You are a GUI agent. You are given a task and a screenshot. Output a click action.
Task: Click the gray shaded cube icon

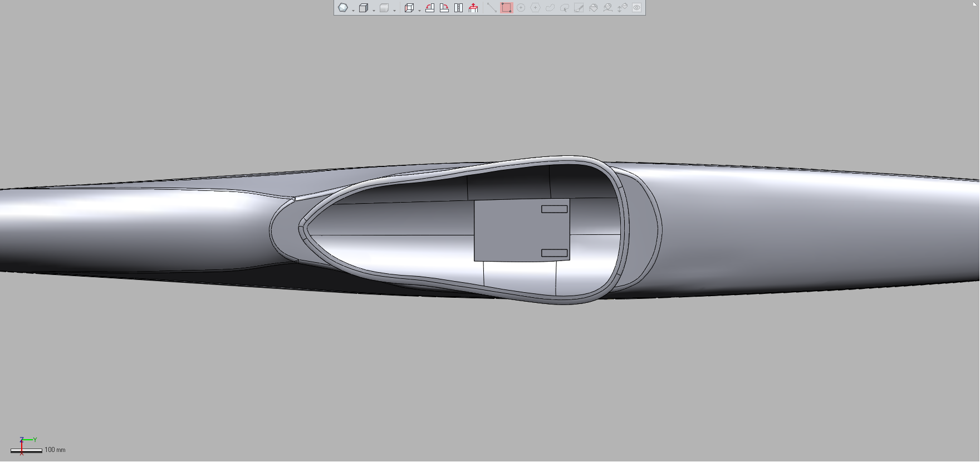384,8
